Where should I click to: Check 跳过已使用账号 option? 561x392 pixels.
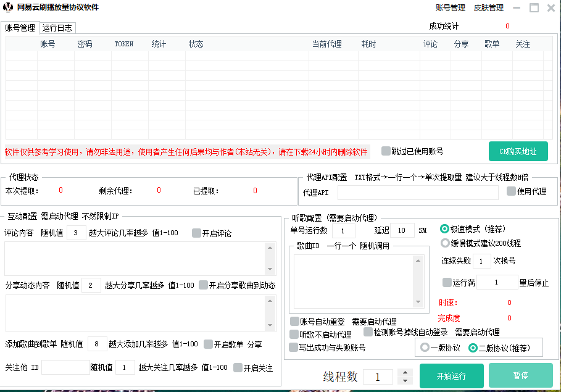pyautogui.click(x=386, y=151)
